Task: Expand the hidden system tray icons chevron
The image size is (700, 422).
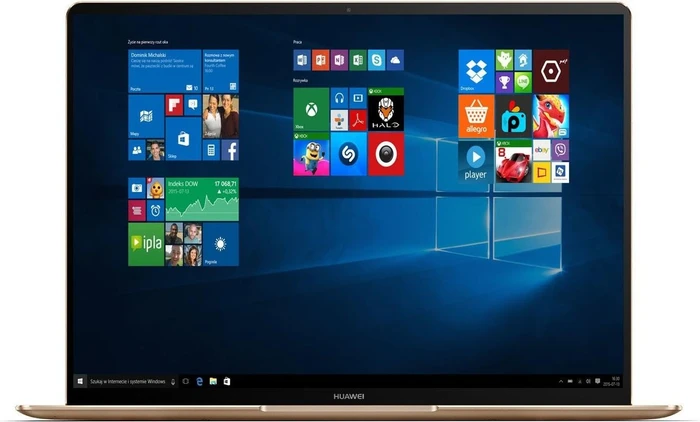Action: 561,381
